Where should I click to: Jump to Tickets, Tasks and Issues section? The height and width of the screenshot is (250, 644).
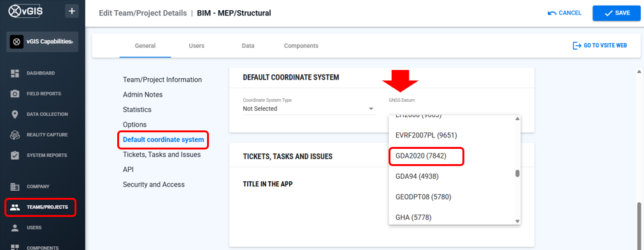coord(162,155)
